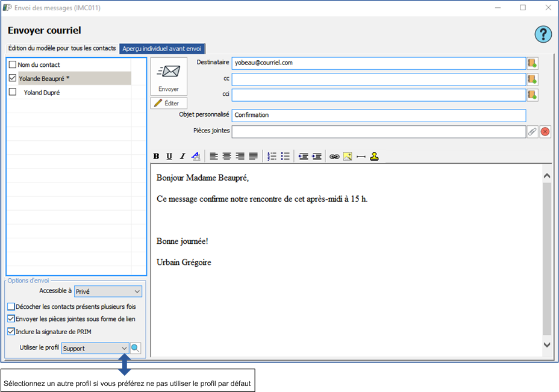Expand the Utiliser le profil dropdown

point(125,348)
